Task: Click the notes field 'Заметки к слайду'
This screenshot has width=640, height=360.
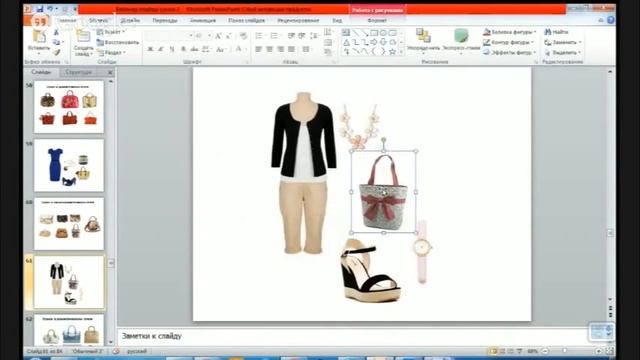Action: coord(352,336)
